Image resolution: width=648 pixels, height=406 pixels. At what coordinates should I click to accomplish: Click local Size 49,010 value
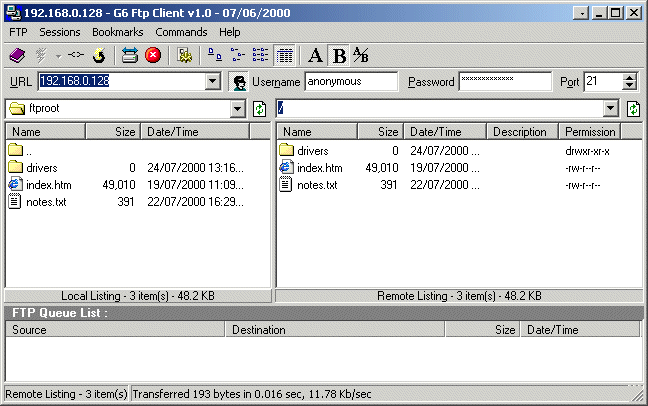[119, 185]
